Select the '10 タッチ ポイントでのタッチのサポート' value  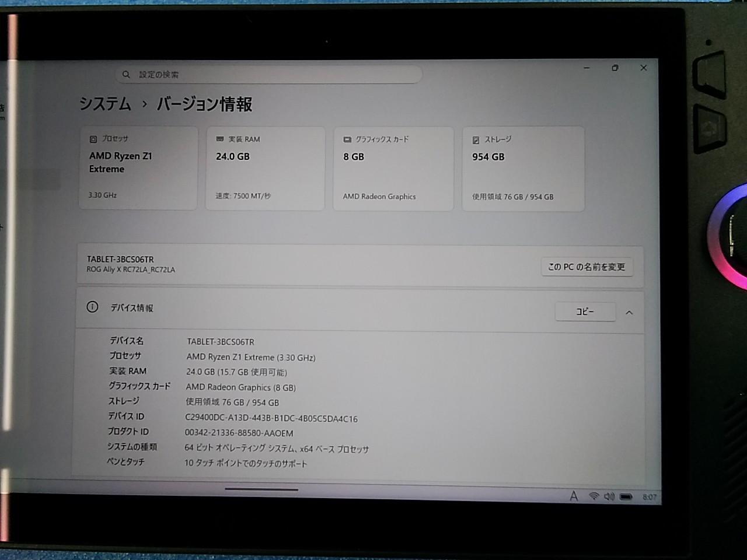click(x=246, y=464)
